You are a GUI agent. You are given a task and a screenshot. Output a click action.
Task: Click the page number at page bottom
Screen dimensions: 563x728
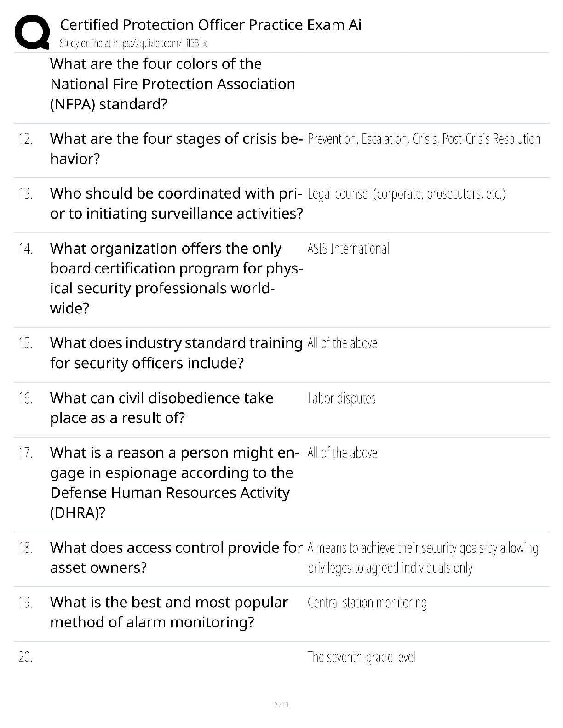pos(281,704)
